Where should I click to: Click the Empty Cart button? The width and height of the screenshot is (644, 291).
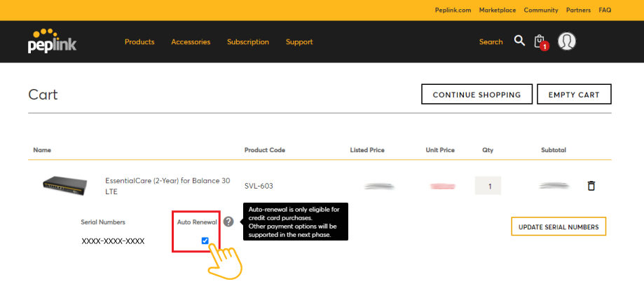[574, 95]
